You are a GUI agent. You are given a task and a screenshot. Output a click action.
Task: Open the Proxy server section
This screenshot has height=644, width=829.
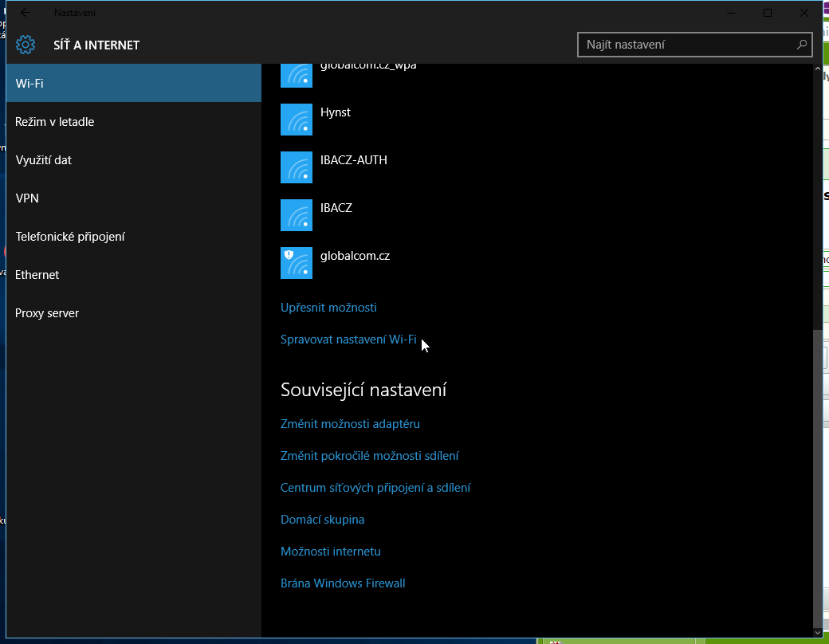click(47, 313)
